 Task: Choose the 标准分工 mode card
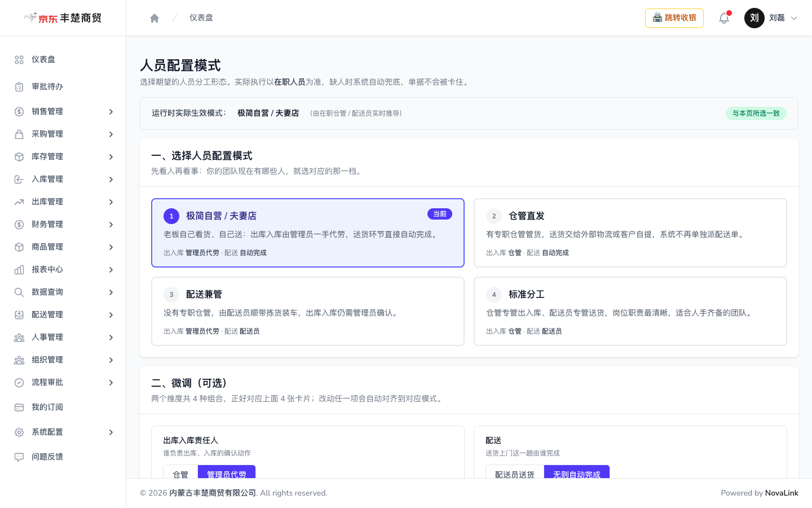pyautogui.click(x=630, y=311)
